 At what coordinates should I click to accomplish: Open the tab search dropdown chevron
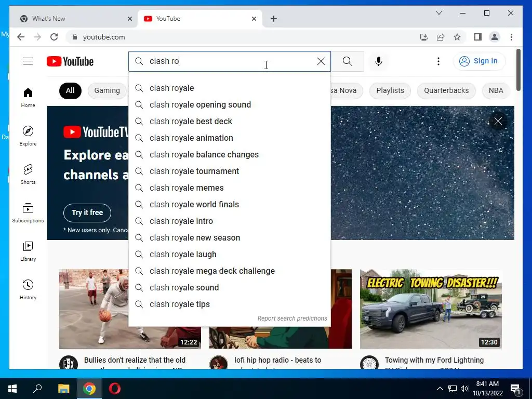[x=438, y=13]
